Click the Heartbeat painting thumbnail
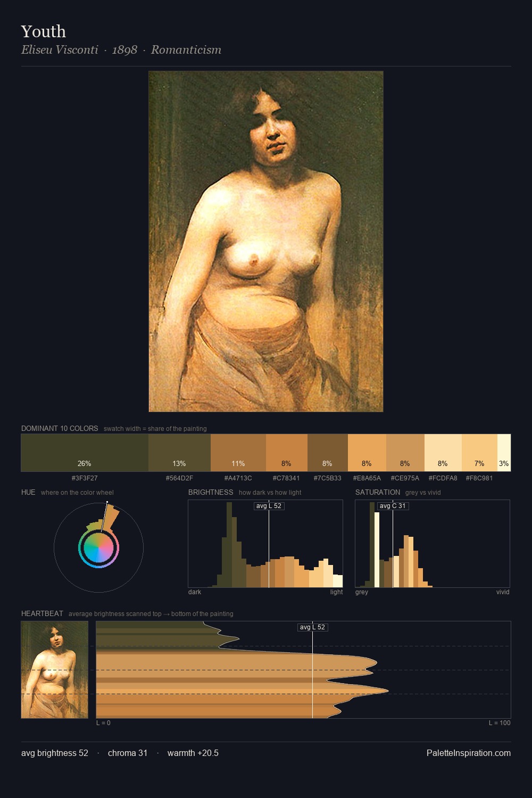Screen dimensions: 532x798 pos(54,670)
